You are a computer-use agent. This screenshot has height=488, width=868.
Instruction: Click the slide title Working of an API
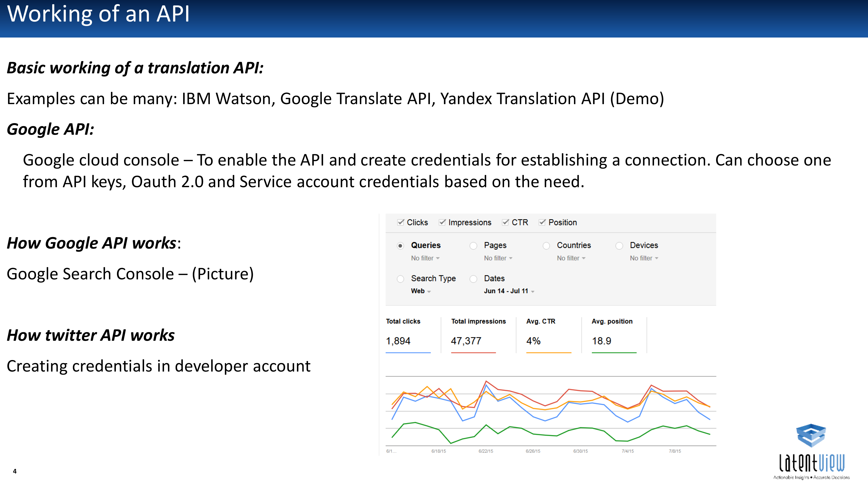pos(98,14)
